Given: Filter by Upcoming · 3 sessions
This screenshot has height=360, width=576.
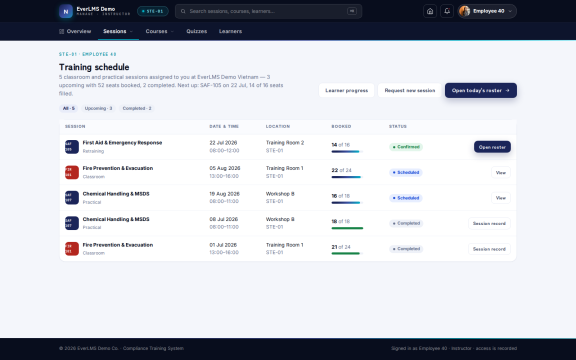Looking at the screenshot, I should coord(98,108).
